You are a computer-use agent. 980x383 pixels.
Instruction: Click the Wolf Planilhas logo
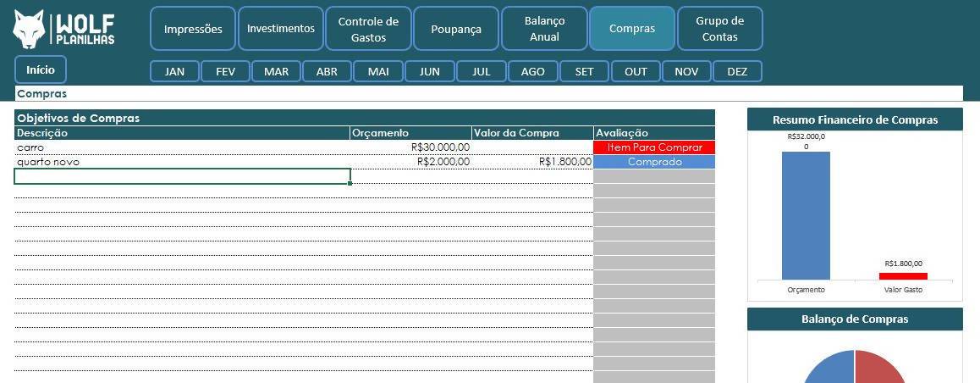click(63, 30)
